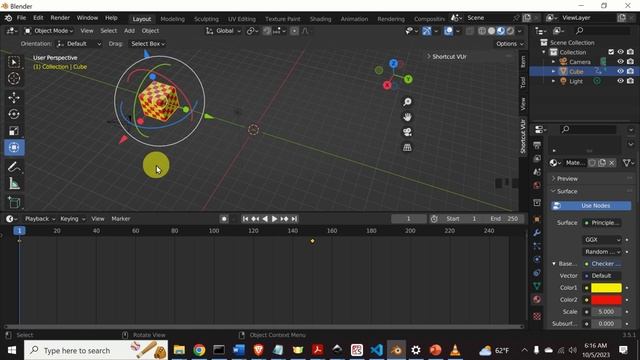This screenshot has height=360, width=640.
Task: Toggle the Use Nodes button
Action: coord(591,206)
